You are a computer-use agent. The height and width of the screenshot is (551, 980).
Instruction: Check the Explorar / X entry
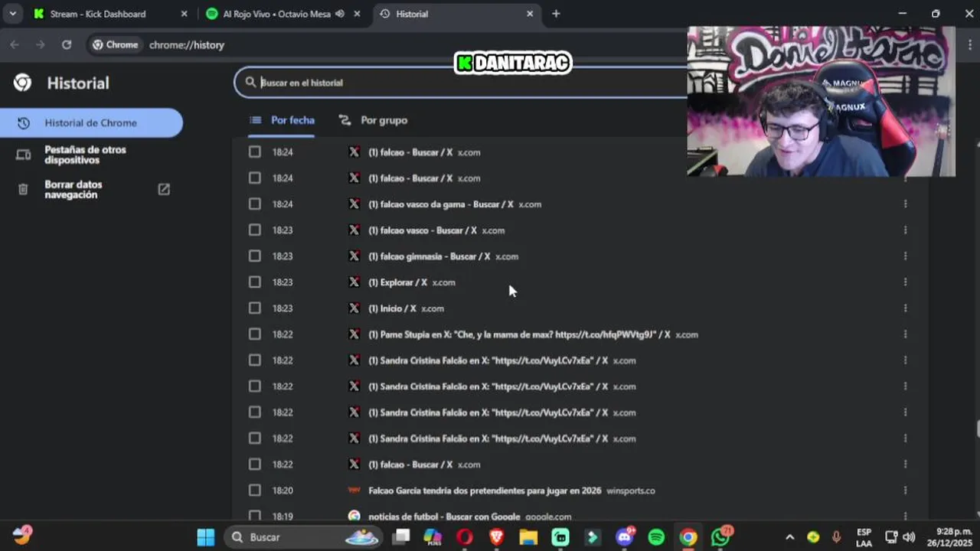point(255,282)
